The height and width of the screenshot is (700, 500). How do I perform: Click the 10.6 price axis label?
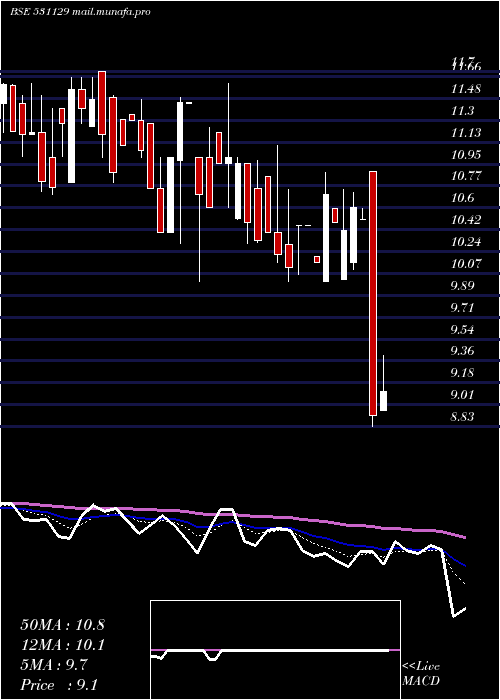(462, 197)
